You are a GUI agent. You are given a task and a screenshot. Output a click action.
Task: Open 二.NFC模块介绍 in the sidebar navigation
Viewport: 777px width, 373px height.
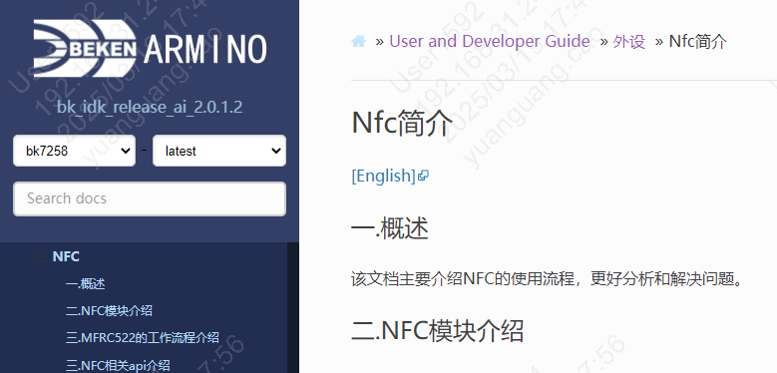(x=109, y=311)
